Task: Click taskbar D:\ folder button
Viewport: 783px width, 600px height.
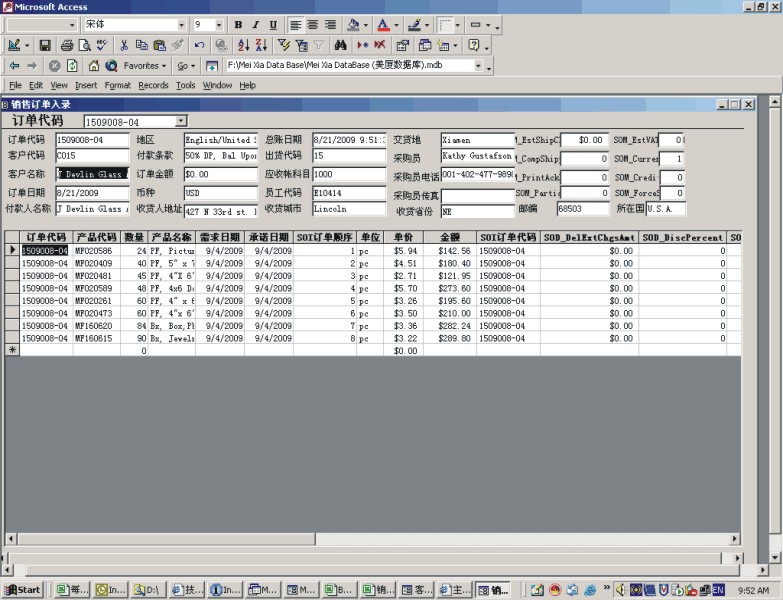Action: click(148, 590)
